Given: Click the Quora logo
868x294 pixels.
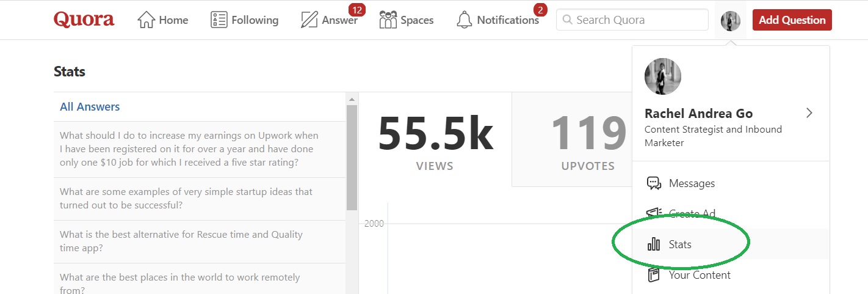Looking at the screenshot, I should click(x=84, y=20).
